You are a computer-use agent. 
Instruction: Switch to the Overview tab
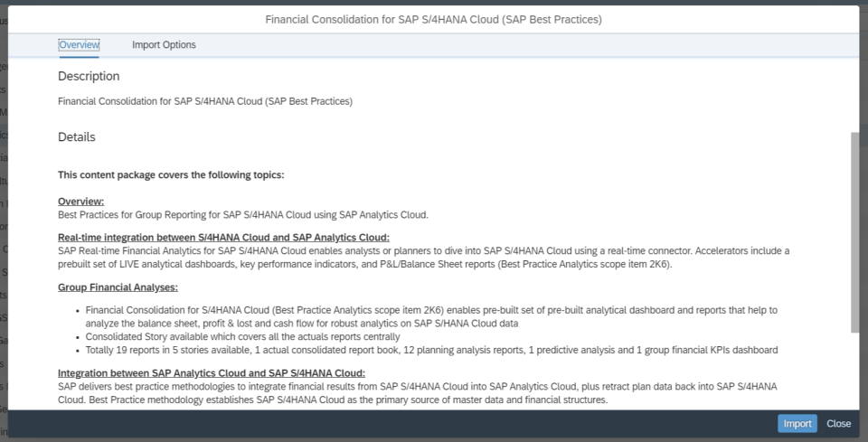(x=79, y=45)
